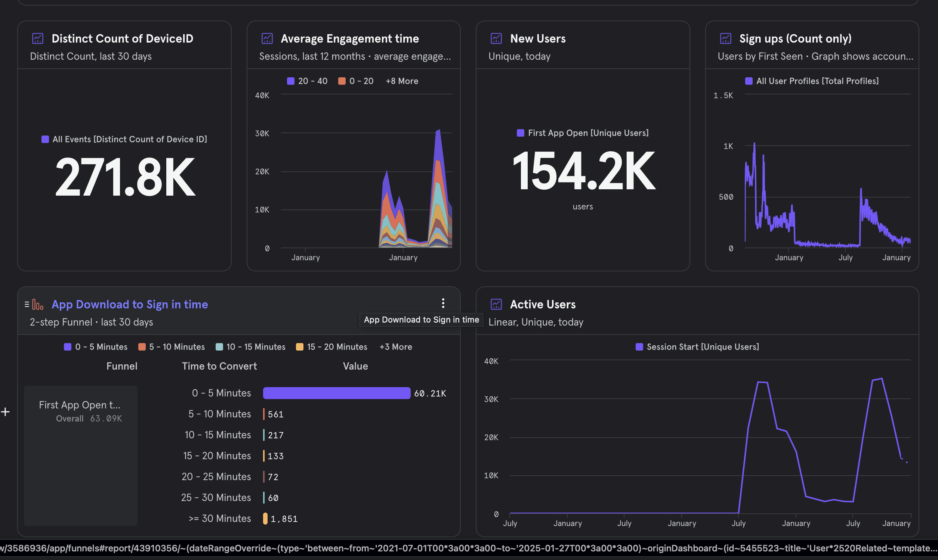This screenshot has width=938, height=560.
Task: Open the App Download to Sign in time report
Action: point(130,305)
